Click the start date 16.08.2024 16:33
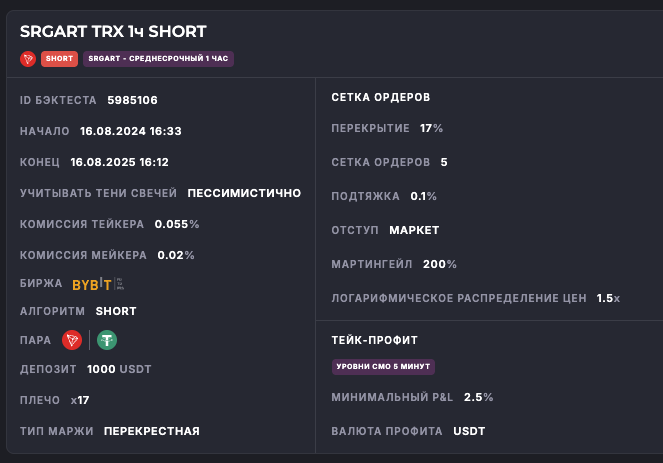The height and width of the screenshot is (463, 663). 130,131
